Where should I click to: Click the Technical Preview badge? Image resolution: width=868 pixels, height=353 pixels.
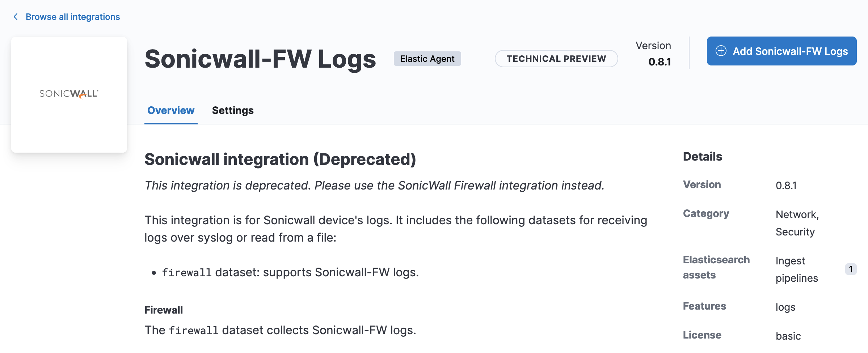[x=556, y=59]
